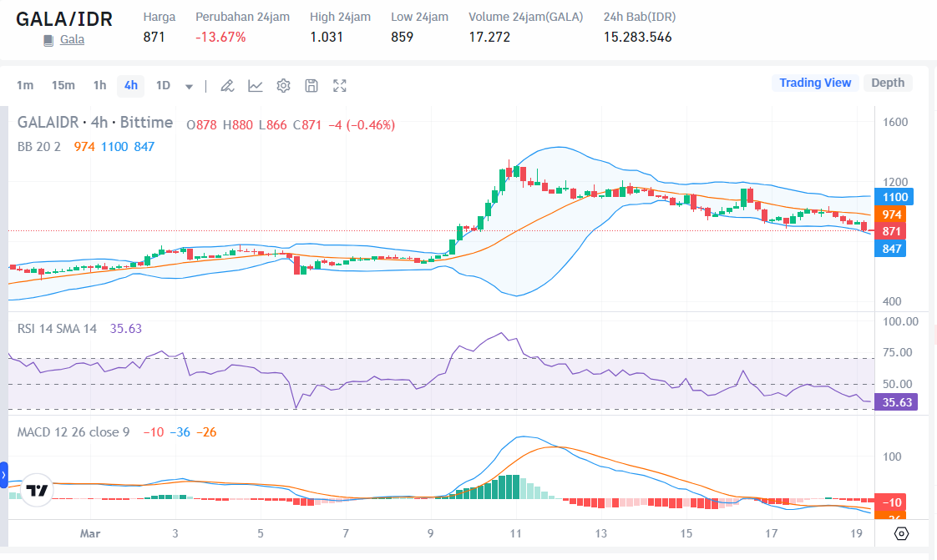Click the BB 20 2 indicator legend
Screen dimensions: 937x560
pos(39,146)
